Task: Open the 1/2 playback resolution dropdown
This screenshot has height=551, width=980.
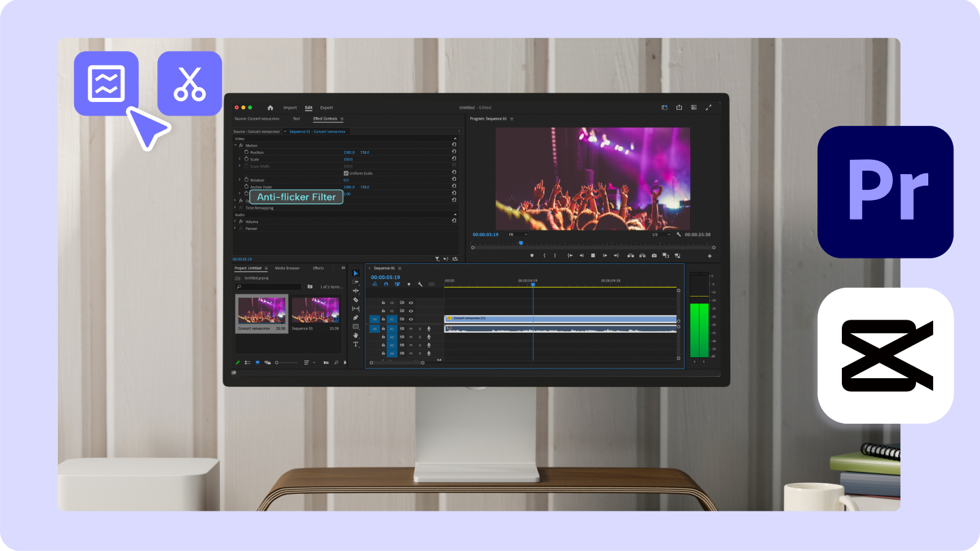Action: pos(661,235)
